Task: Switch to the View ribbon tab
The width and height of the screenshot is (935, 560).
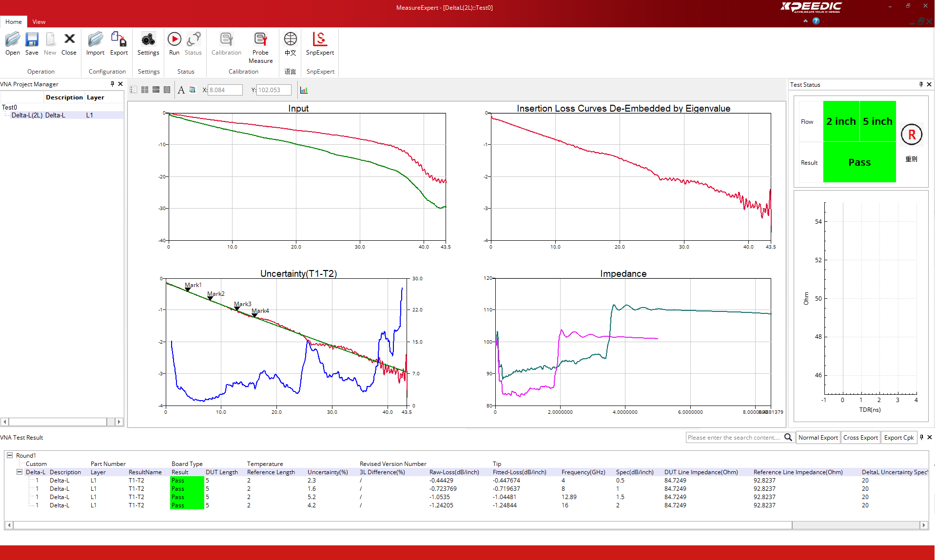Action: [39, 21]
